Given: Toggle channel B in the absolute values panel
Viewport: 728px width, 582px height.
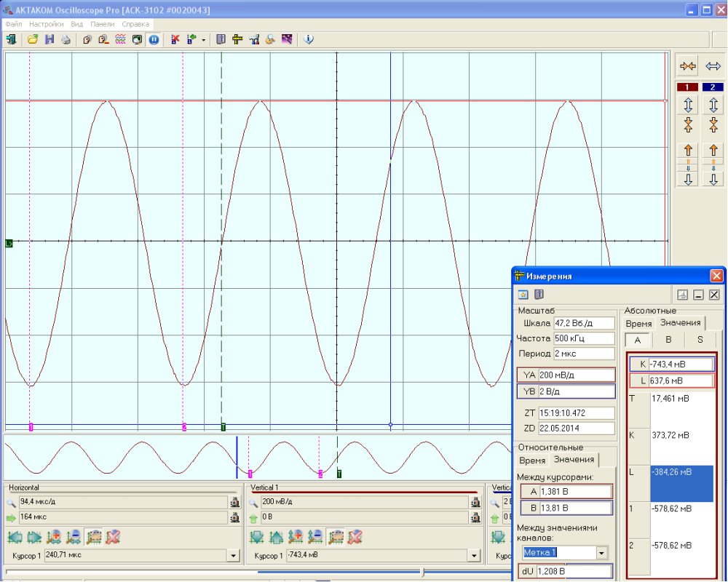Looking at the screenshot, I should pos(668,340).
